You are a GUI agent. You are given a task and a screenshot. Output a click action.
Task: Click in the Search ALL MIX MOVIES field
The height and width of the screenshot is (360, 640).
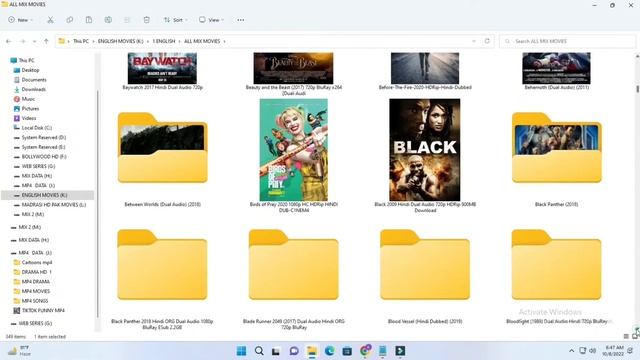(x=567, y=41)
